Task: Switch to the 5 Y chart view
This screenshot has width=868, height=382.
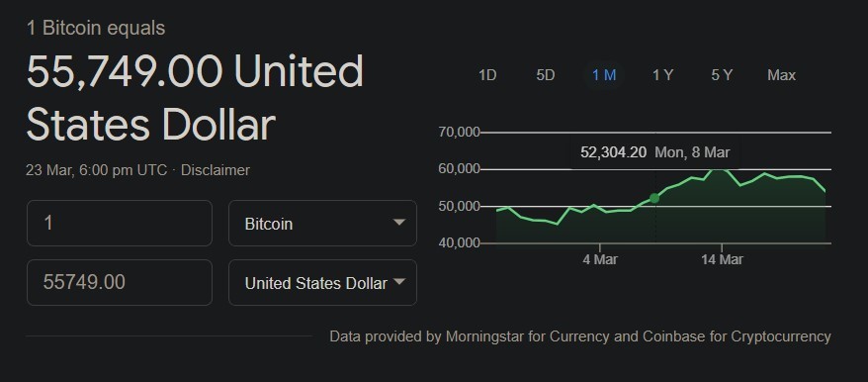Action: (722, 75)
